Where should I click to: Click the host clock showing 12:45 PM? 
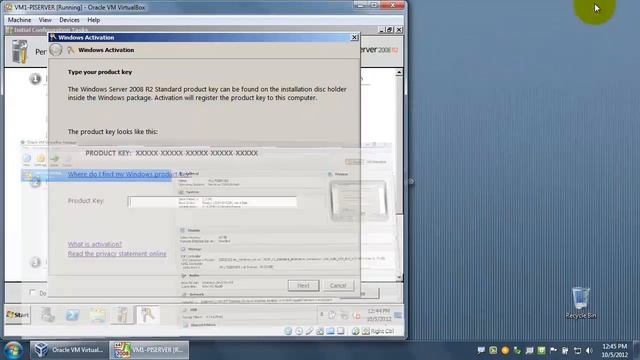point(614,350)
